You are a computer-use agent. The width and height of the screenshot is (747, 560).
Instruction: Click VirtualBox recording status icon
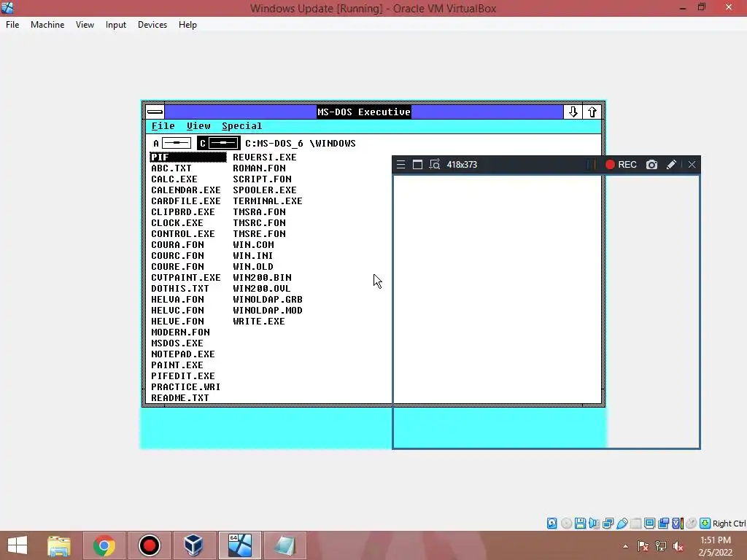pos(663,524)
